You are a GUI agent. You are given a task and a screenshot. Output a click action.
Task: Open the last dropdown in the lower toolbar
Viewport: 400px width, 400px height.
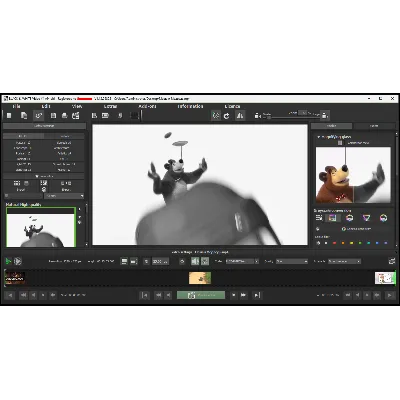point(344,261)
